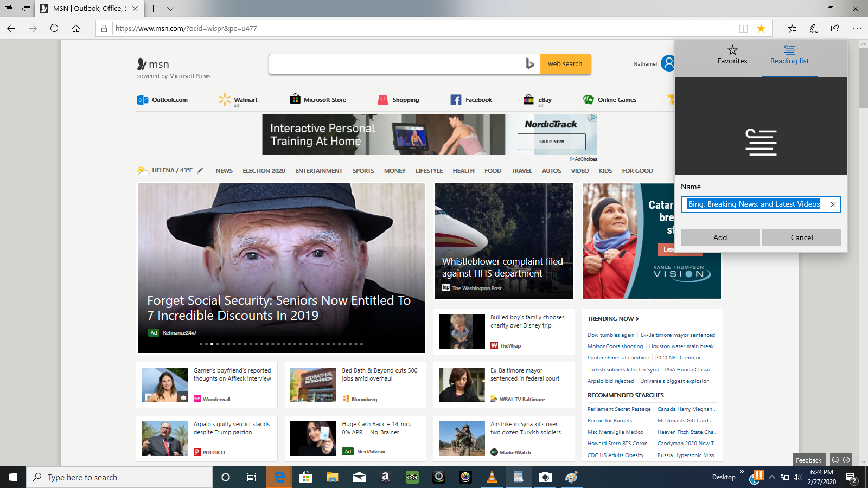Open Mail app from taskbar

click(359, 477)
